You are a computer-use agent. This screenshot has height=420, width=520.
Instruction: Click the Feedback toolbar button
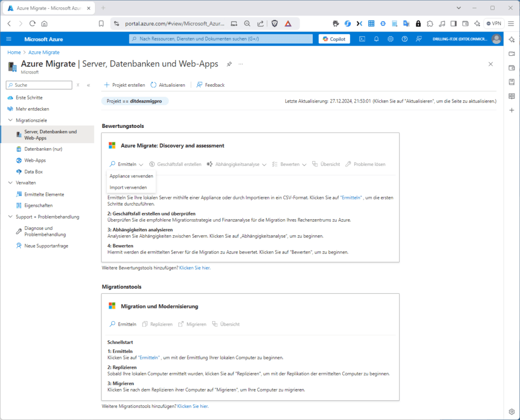[211, 85]
